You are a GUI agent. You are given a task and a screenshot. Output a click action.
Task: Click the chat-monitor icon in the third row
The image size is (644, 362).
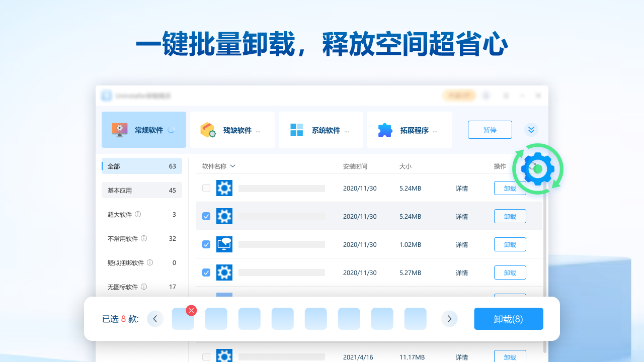224,244
